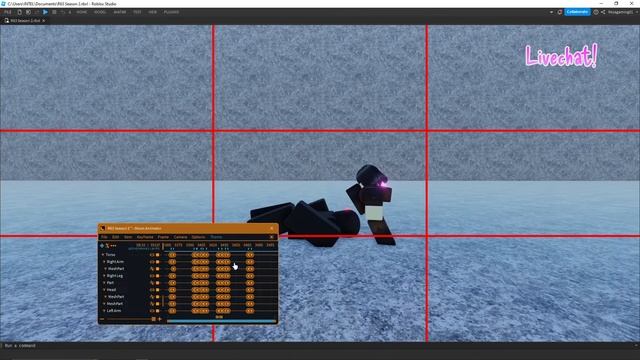Click the plus icon at Moon Animator bottom
The height and width of the screenshot is (360, 640).
click(160, 319)
